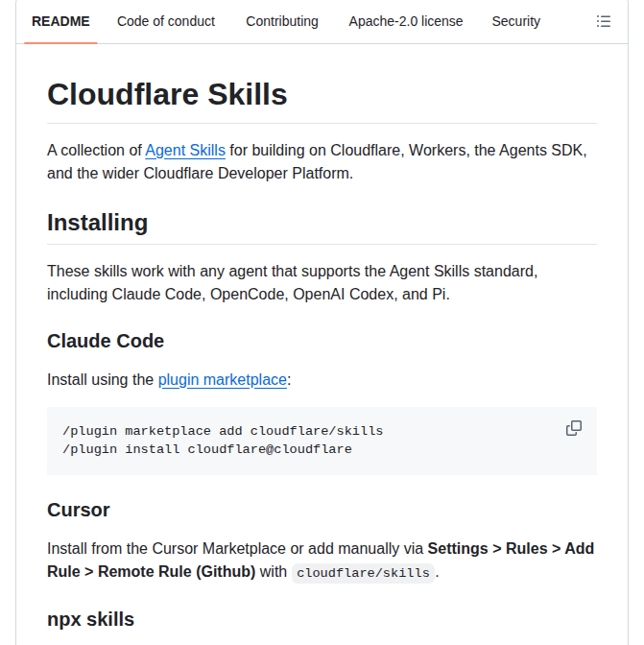The image size is (644, 645).
Task: Follow the Agent Skills link
Action: [185, 150]
